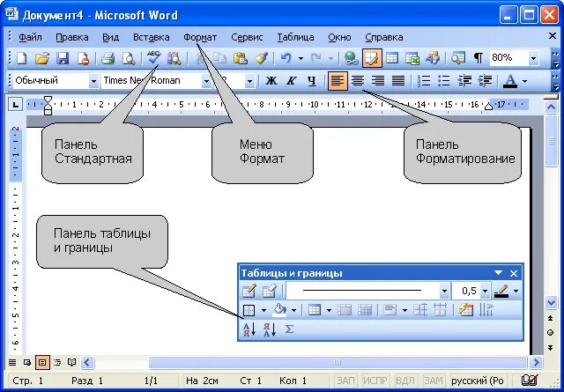Sort descending Я-А icon
564x392 pixels.
point(270,329)
